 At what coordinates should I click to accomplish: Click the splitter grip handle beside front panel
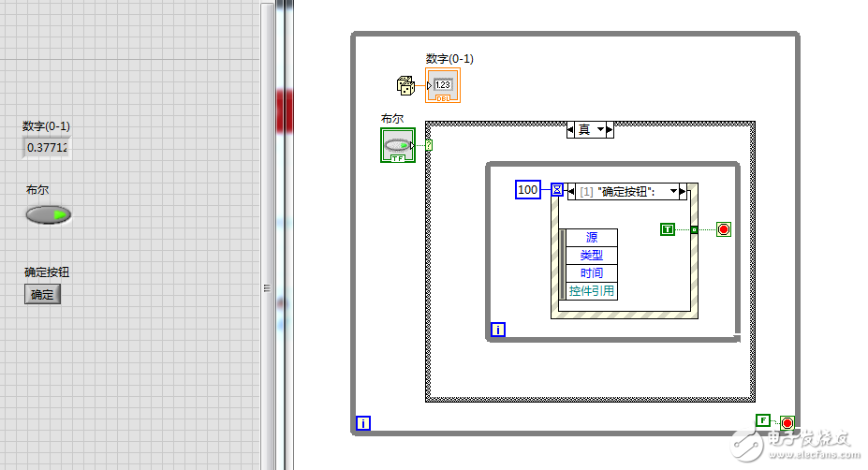click(x=267, y=287)
